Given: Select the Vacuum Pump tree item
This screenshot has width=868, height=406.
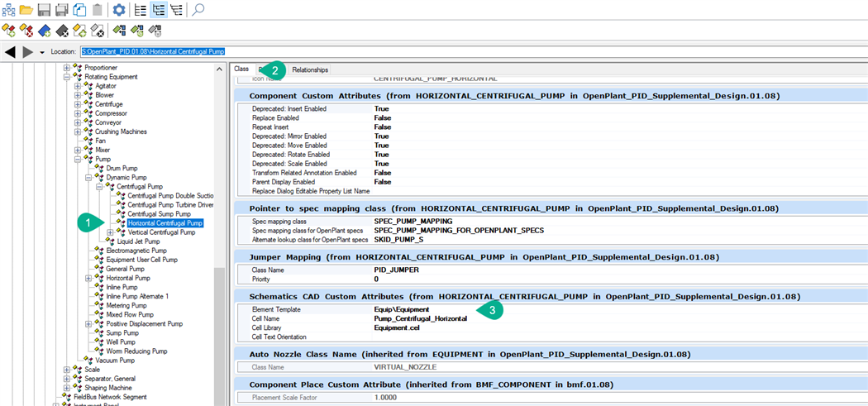Looking at the screenshot, I should point(115,361).
